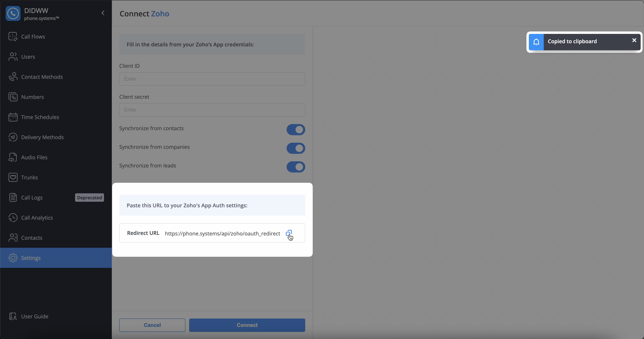Image resolution: width=644 pixels, height=339 pixels.
Task: Open Call Flows menu item
Action: coord(56,37)
